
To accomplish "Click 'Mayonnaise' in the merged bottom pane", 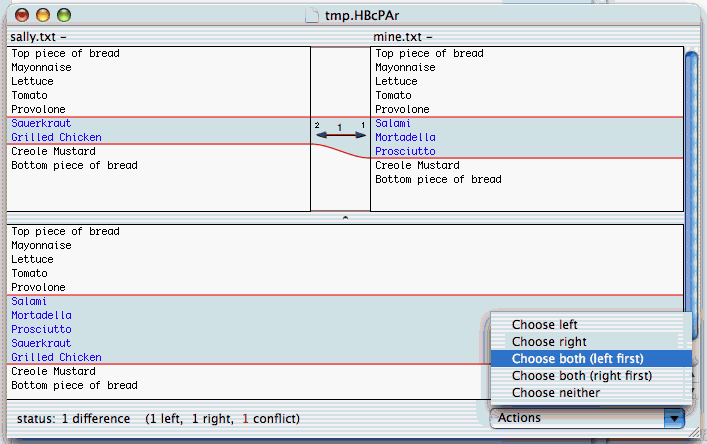I will pyautogui.click(x=41, y=245).
